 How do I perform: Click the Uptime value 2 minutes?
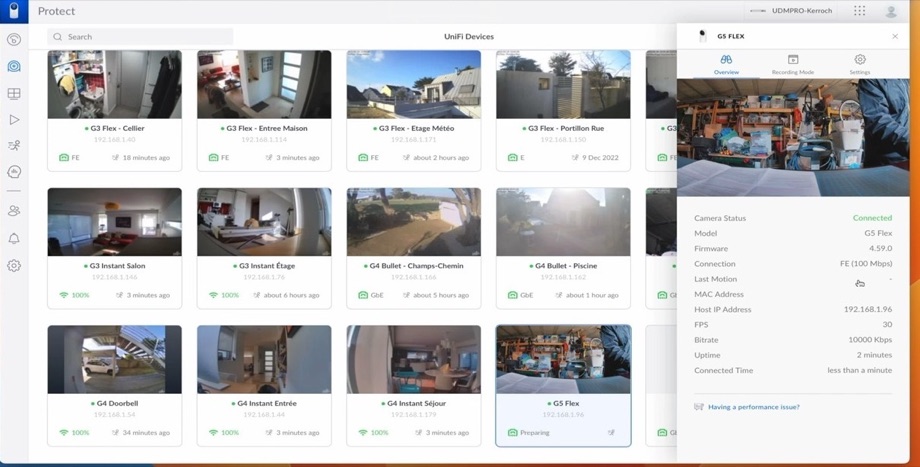(x=874, y=355)
